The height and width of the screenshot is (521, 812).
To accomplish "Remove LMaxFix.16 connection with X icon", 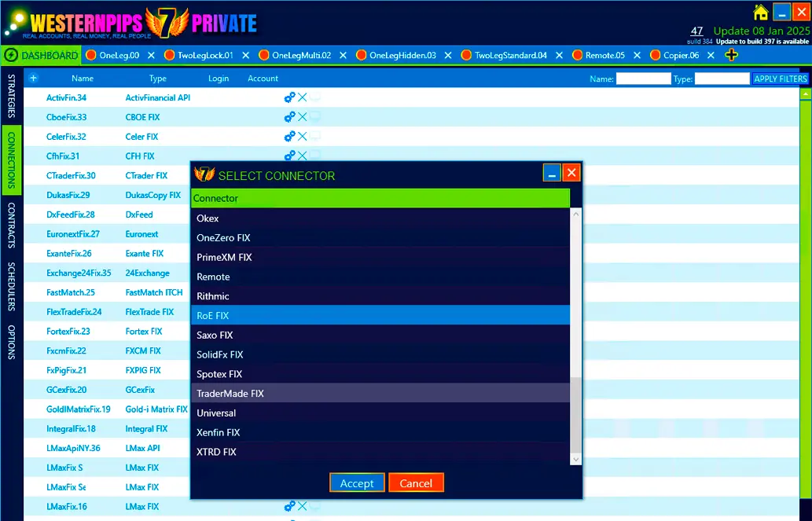I will pos(303,506).
